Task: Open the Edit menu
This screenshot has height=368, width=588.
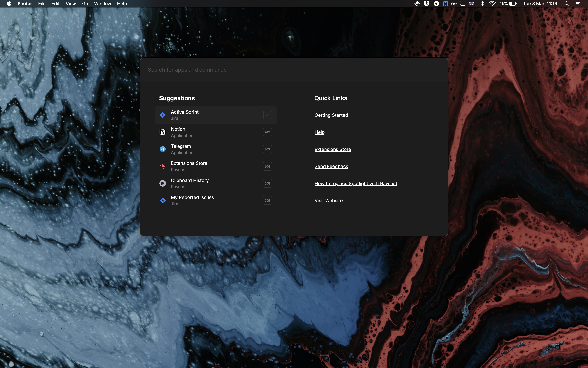Action: coord(55,4)
